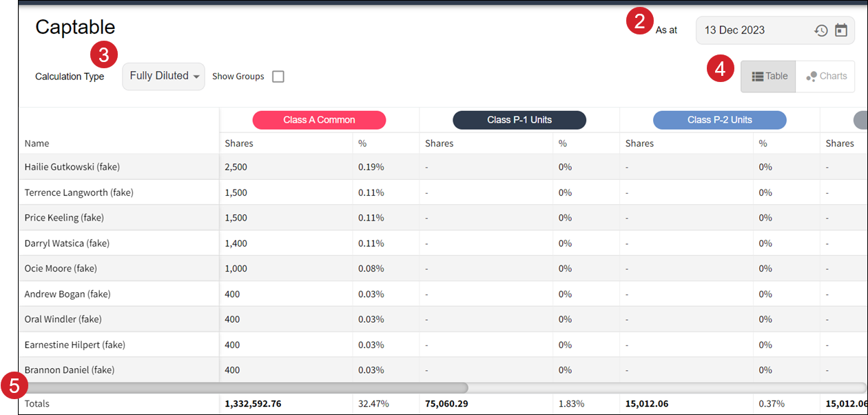Switch to Charts view

click(x=826, y=77)
